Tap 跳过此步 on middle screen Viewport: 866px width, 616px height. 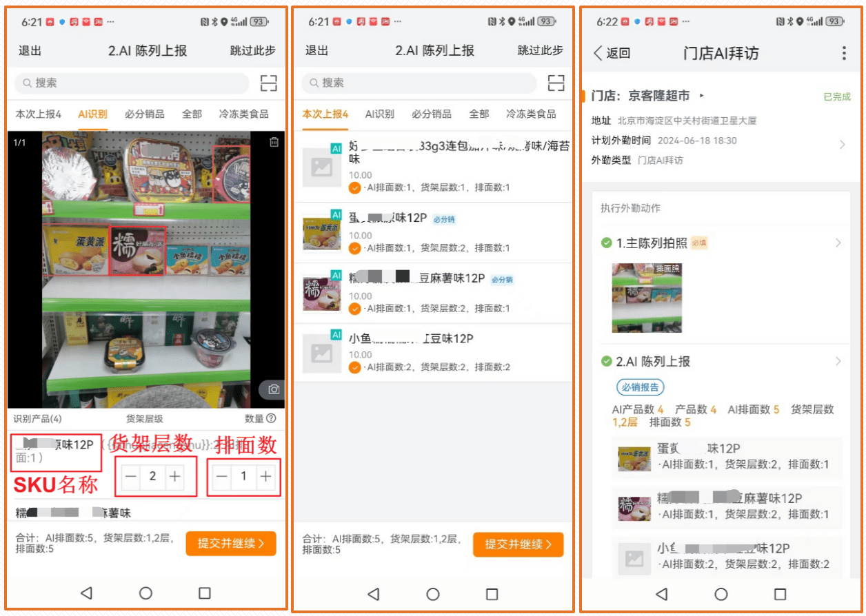pyautogui.click(x=541, y=50)
